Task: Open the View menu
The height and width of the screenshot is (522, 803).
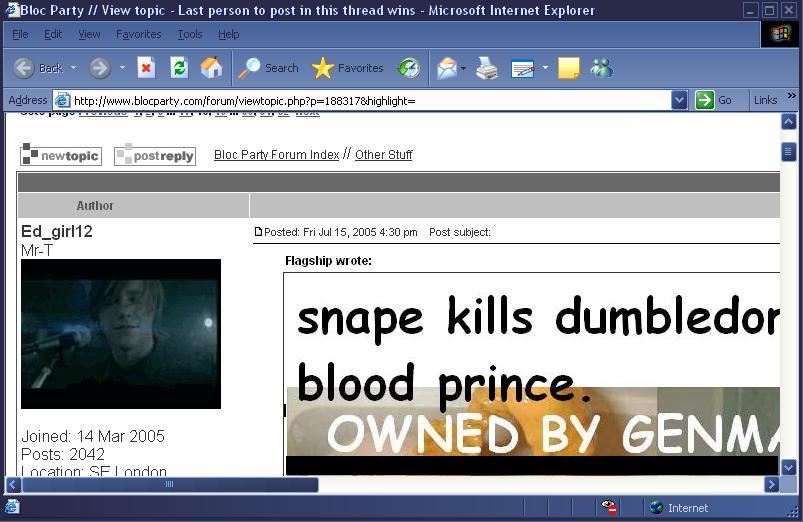Action: coord(89,34)
